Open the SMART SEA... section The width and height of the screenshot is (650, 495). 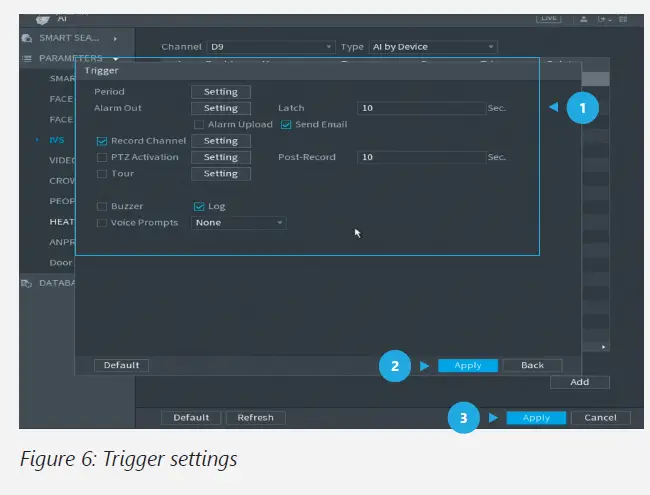point(69,38)
